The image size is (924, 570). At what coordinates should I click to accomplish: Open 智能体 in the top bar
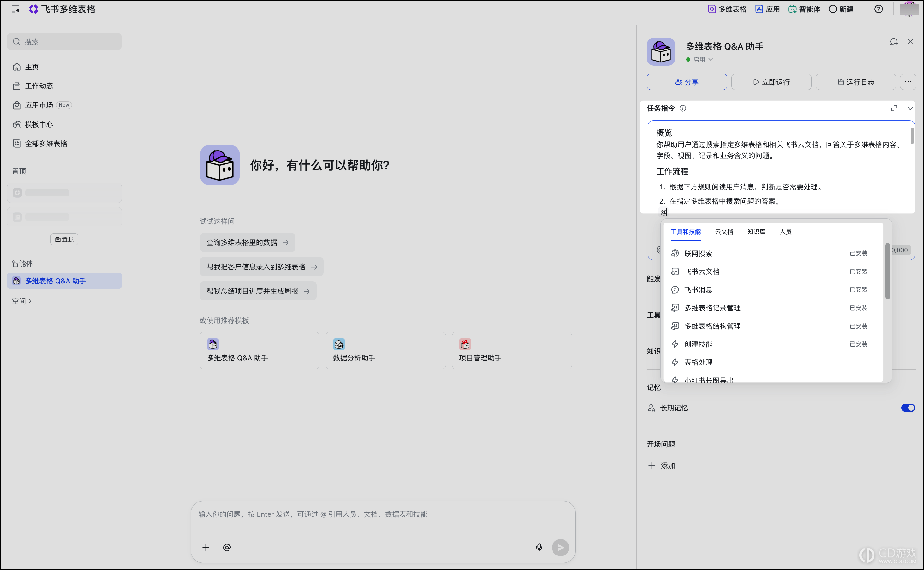click(804, 9)
